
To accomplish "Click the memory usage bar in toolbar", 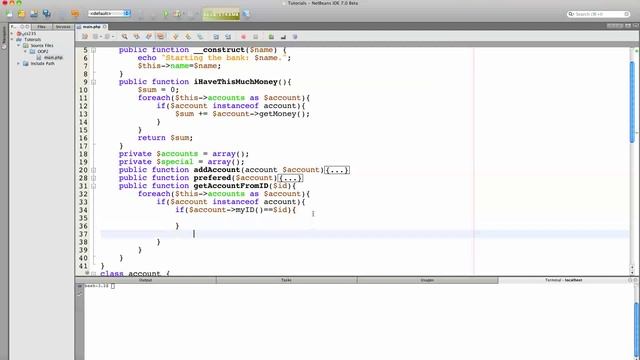I will [221, 14].
